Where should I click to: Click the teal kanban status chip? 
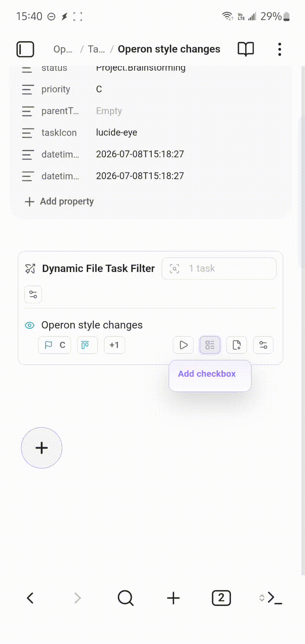(87, 345)
